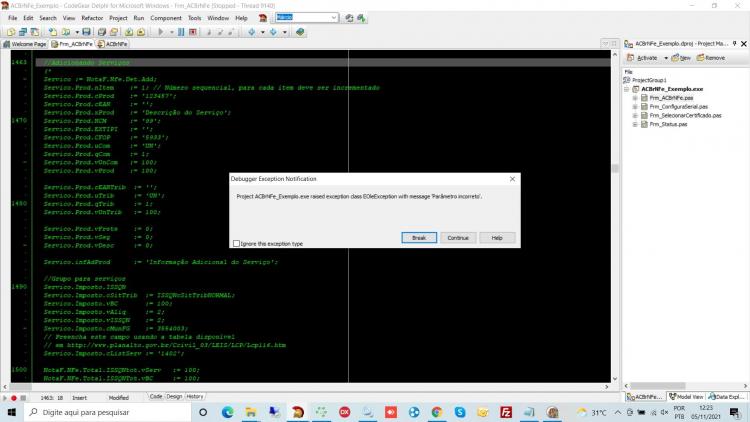This screenshot has height=422, width=750.
Task: Switch to the History view tab
Action: [195, 397]
